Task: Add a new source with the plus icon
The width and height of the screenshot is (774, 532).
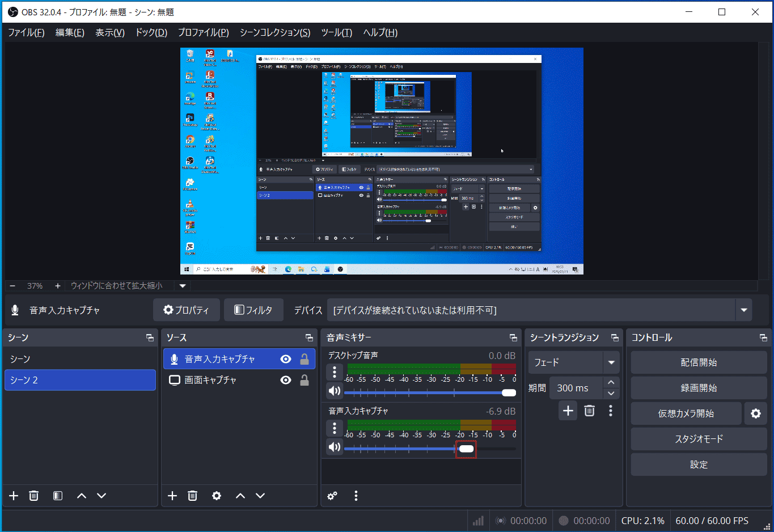Action: [x=172, y=495]
